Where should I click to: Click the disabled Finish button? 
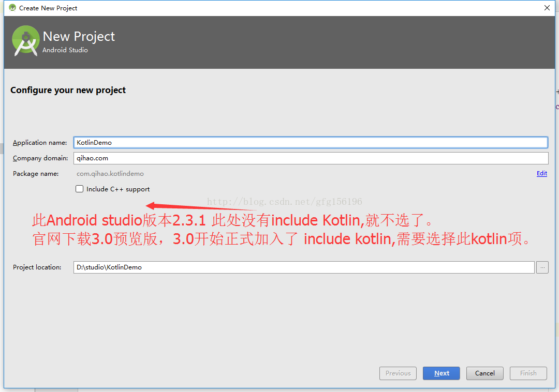[x=528, y=373]
